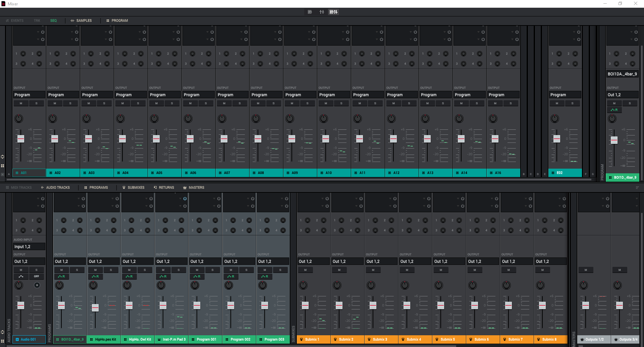The image size is (644, 347).
Task: Mute the Outputs 1/2 master
Action: [x=586, y=270]
